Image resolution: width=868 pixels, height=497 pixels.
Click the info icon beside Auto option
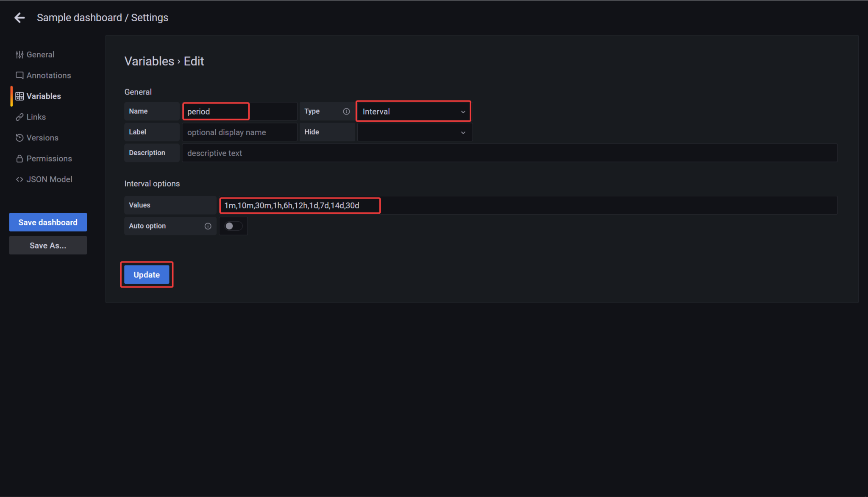tap(207, 226)
